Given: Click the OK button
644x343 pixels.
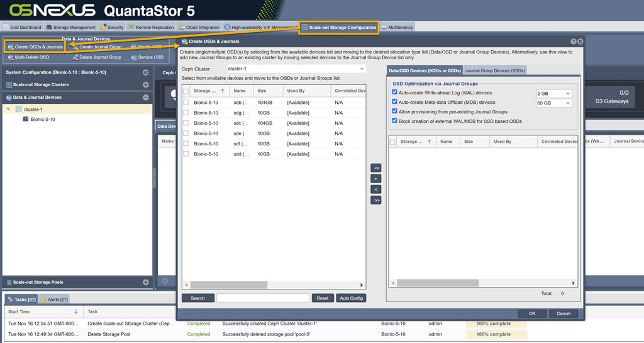Looking at the screenshot, I should click(x=532, y=313).
